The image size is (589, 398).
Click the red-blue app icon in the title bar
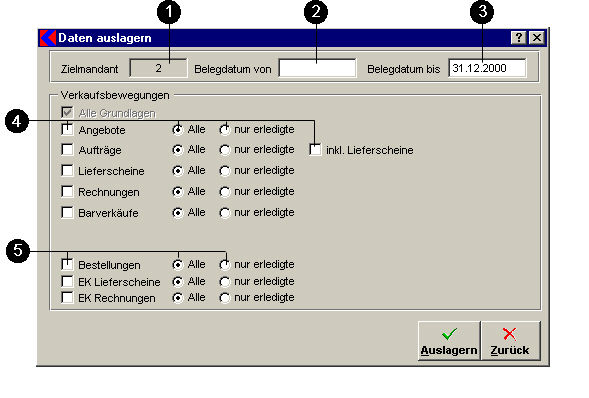coord(48,38)
